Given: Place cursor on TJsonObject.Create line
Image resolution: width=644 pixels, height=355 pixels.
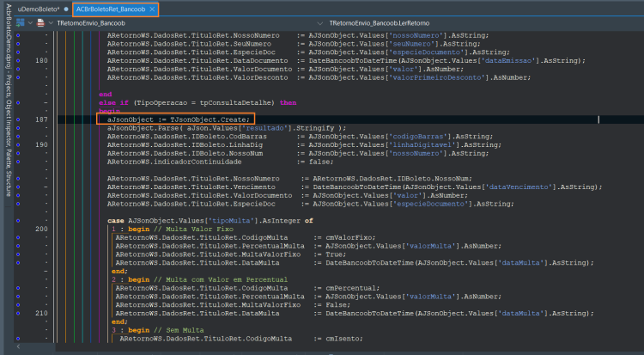Looking at the screenshot, I should (179, 119).
